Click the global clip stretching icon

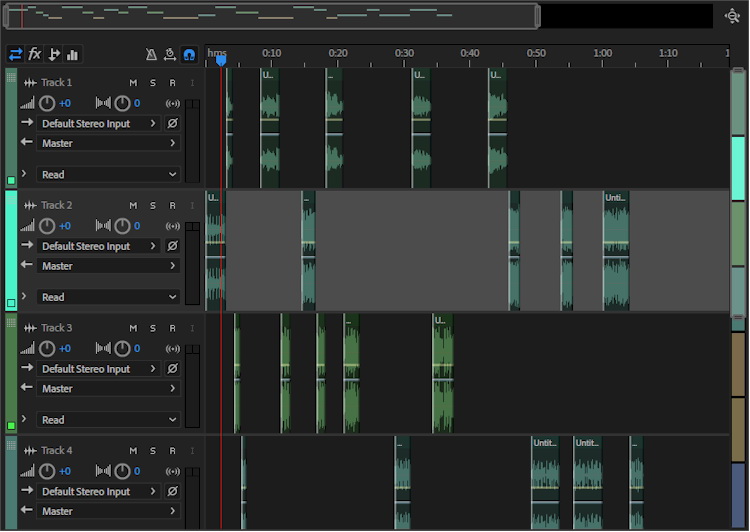[x=170, y=55]
